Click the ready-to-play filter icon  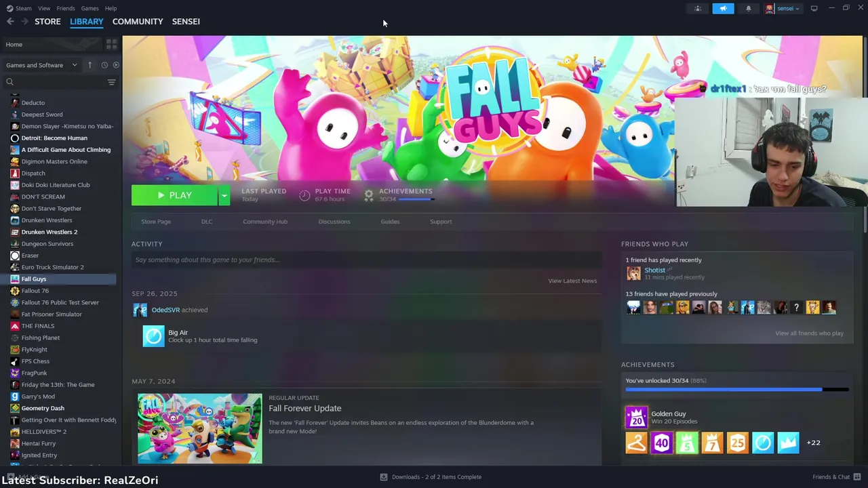pyautogui.click(x=116, y=65)
